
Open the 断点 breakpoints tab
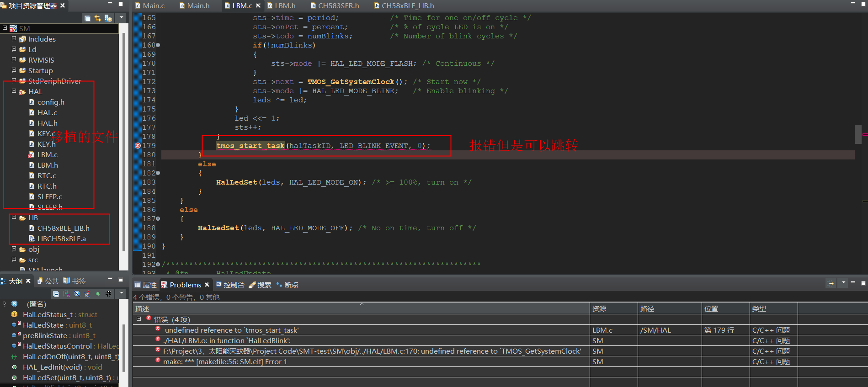[x=288, y=285]
